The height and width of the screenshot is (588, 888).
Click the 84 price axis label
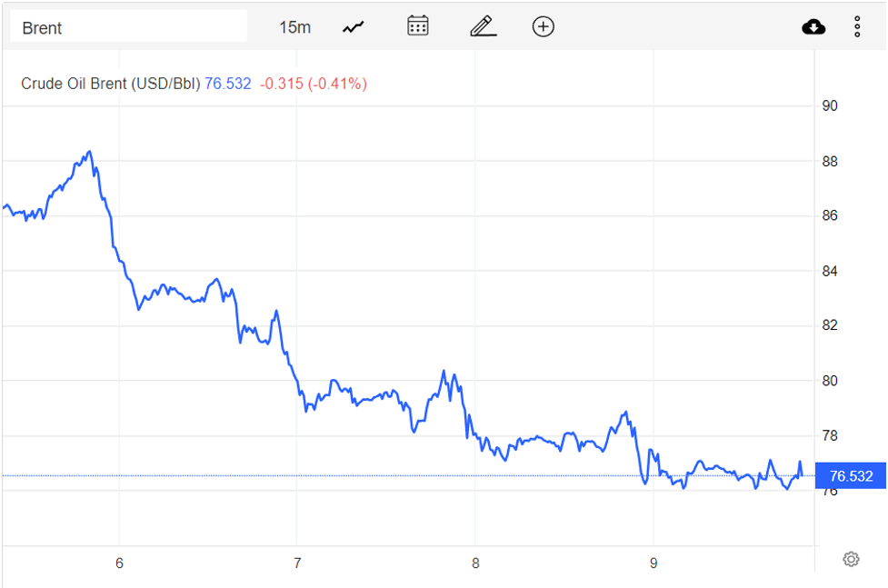pos(829,271)
